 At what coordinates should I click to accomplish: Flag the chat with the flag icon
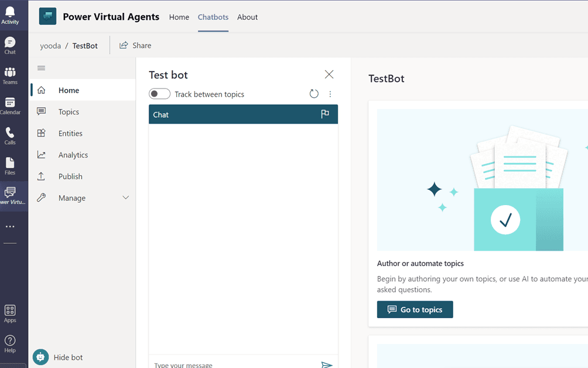[x=325, y=114]
